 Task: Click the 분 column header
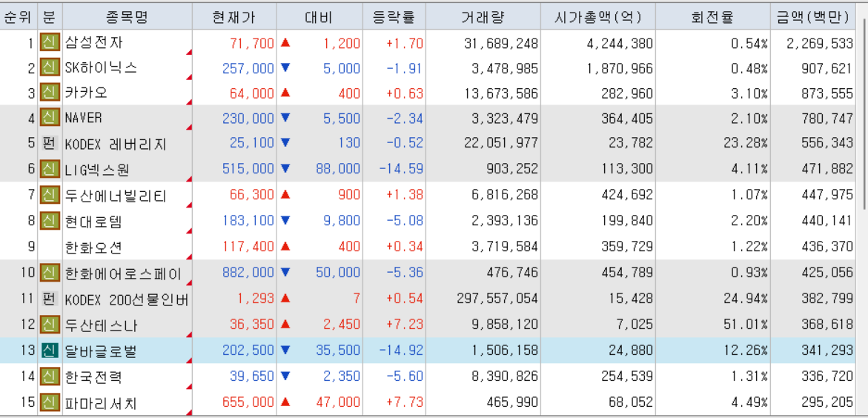click(50, 16)
